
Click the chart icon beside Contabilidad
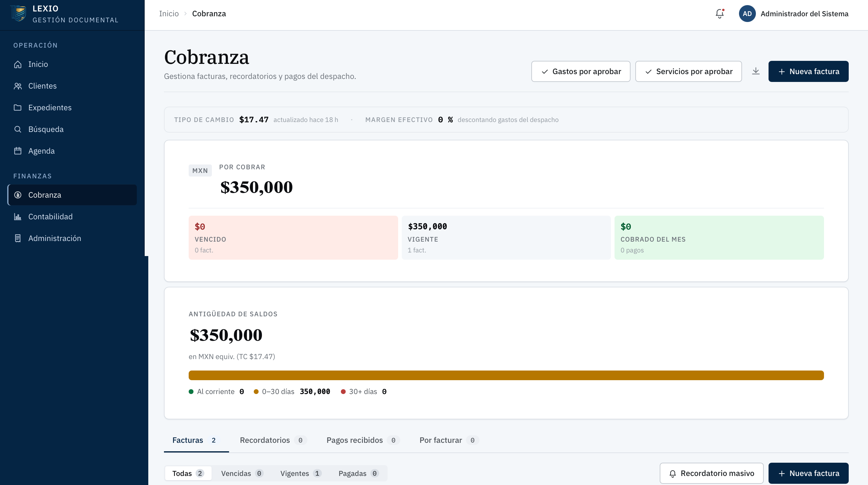18,217
